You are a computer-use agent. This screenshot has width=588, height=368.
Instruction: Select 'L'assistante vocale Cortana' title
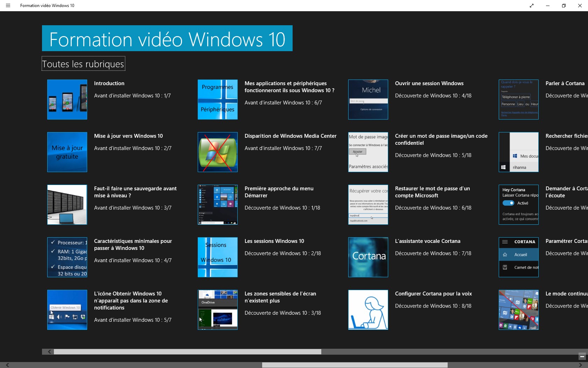(x=428, y=241)
